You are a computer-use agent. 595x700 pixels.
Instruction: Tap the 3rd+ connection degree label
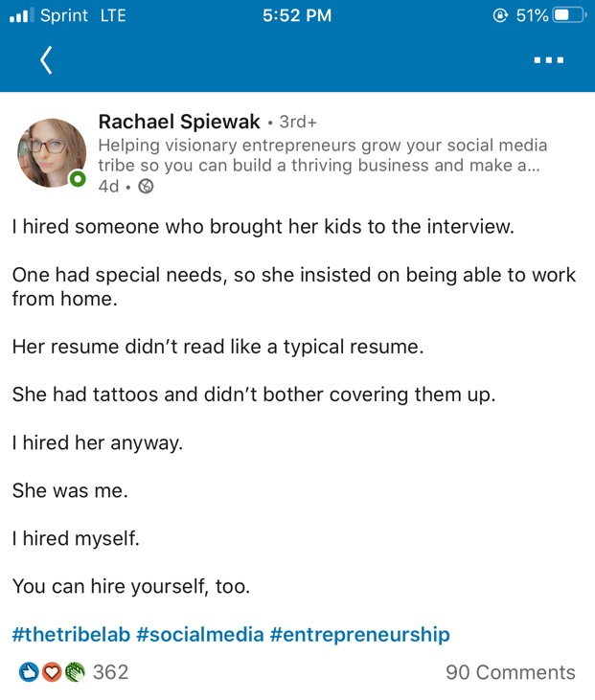click(x=298, y=122)
